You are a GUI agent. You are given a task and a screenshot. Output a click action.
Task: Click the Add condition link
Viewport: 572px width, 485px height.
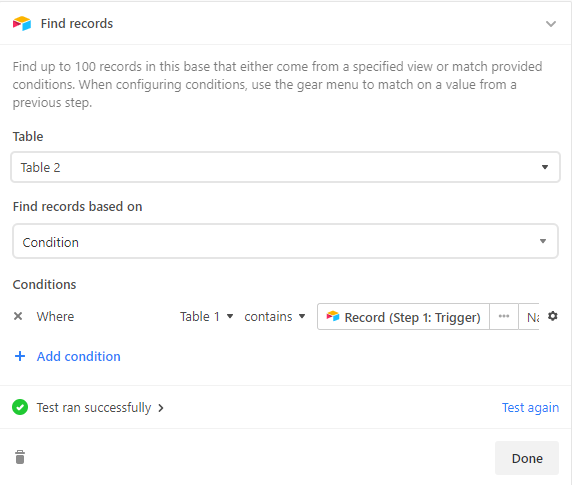click(x=78, y=356)
